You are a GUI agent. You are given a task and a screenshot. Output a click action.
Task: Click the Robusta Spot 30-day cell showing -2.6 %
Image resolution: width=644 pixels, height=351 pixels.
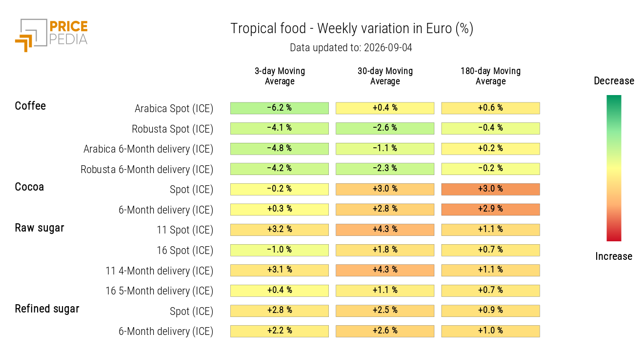(385, 128)
